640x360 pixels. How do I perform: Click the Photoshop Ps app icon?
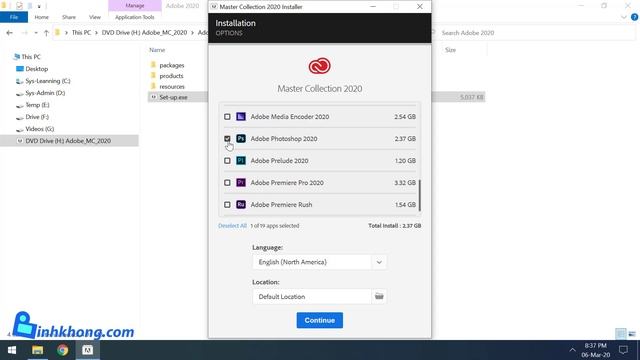(241, 139)
